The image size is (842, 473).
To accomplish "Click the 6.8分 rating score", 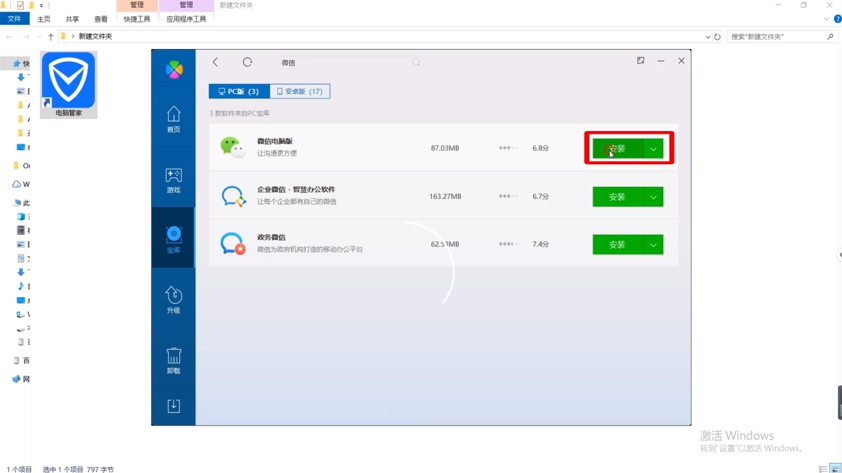I will tap(540, 148).
